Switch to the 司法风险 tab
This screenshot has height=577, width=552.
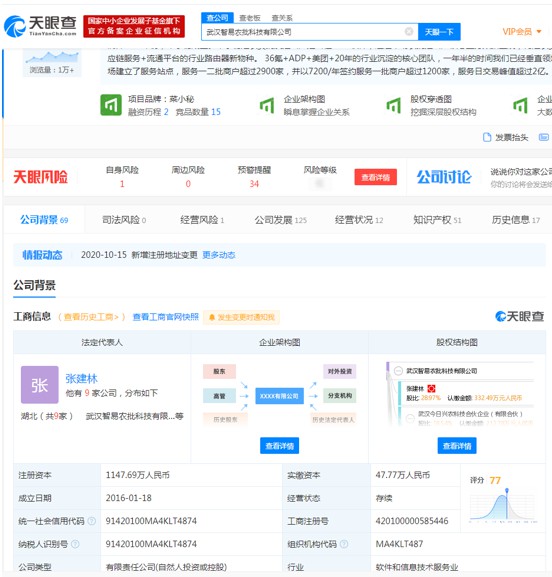click(124, 220)
